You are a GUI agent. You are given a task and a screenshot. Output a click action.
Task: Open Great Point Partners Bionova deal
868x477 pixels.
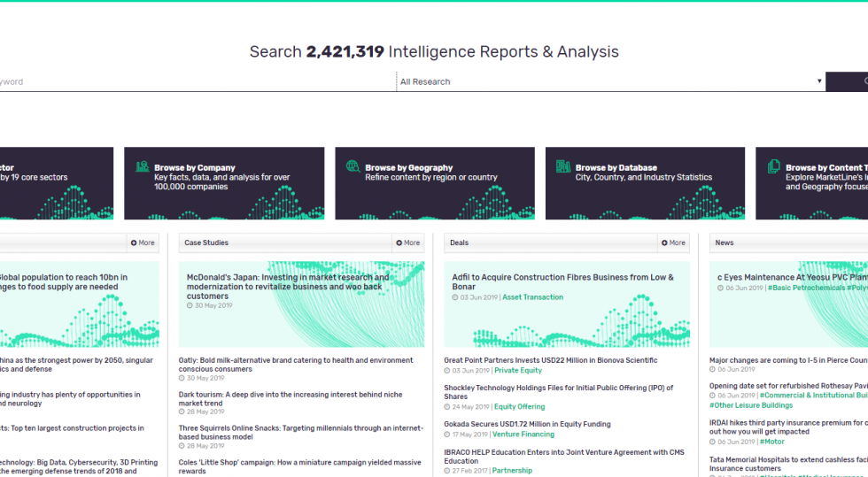(x=550, y=360)
